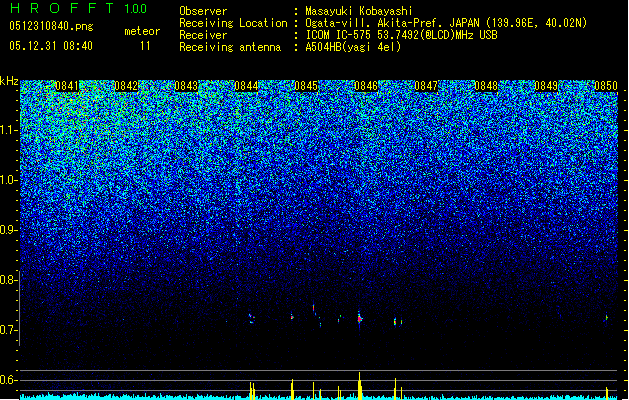Click the 1.1 kHz axis label
The width and height of the screenshot is (629, 400).
(7, 130)
